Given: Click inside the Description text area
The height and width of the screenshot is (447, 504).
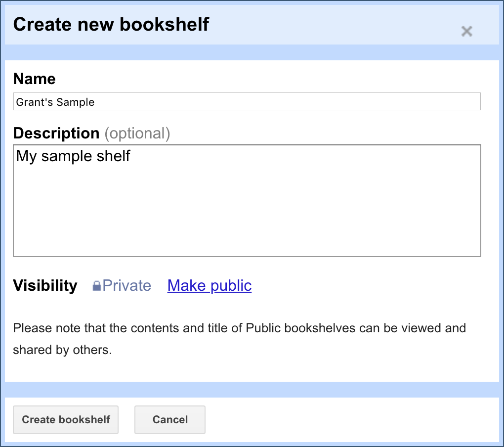Looking at the screenshot, I should click(x=247, y=201).
